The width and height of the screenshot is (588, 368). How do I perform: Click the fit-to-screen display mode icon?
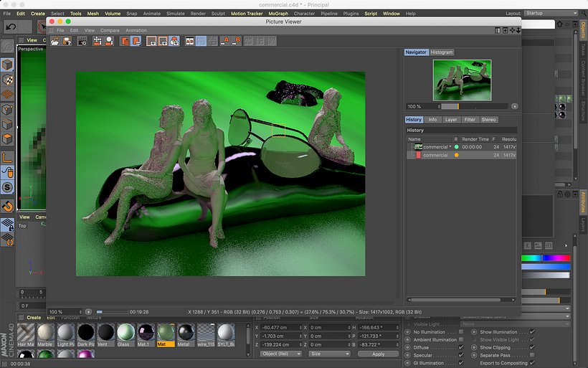[163, 42]
